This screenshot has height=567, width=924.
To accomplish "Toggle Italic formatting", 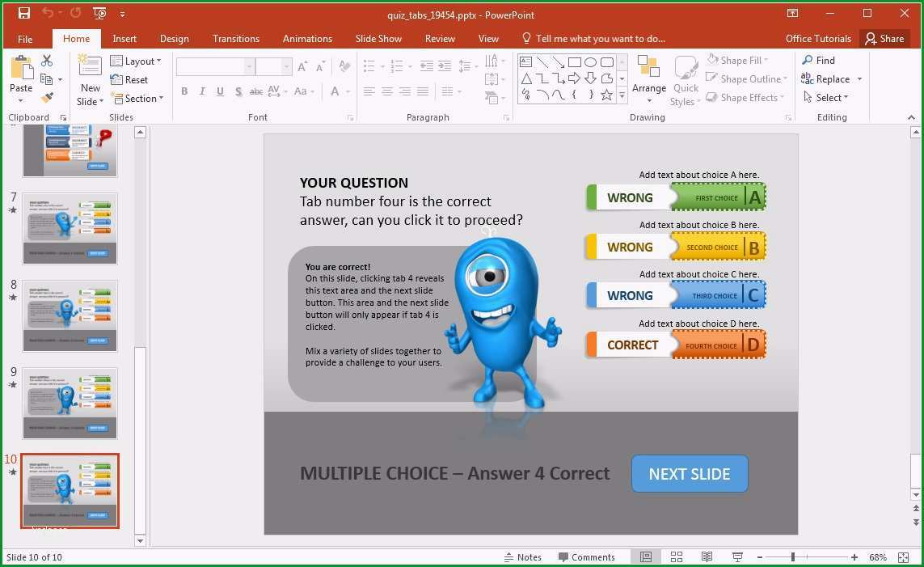I will 202,91.
